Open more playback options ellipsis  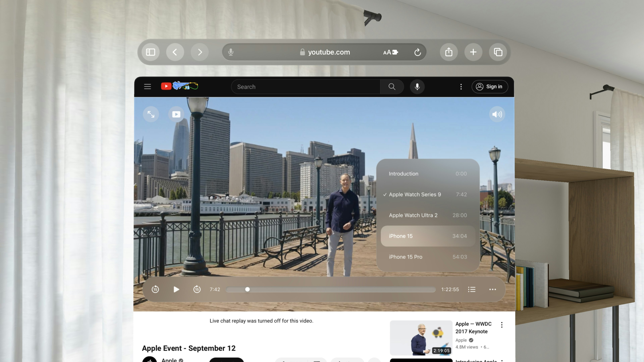click(493, 289)
